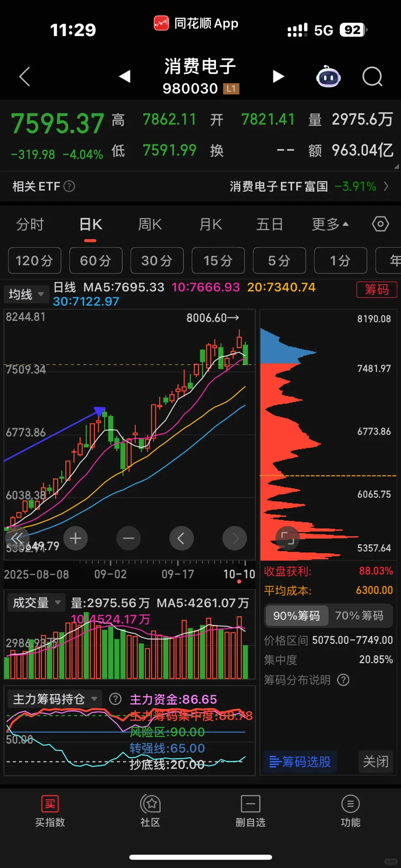The image size is (401, 868).
Task: Open help icon beside 主力筹码持仓
Action: pyautogui.click(x=115, y=699)
